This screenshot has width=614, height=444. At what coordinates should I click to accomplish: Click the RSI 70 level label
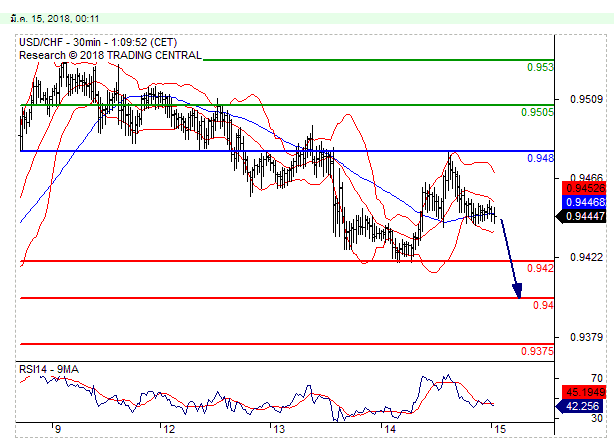[x=597, y=378]
